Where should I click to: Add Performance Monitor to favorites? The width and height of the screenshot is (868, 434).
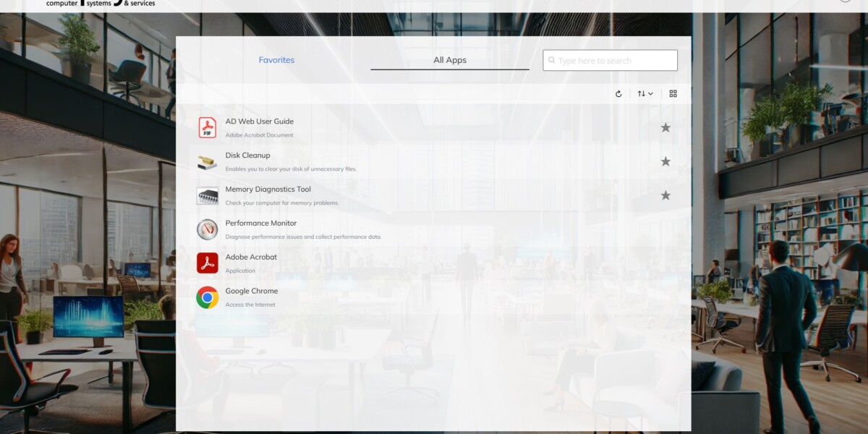665,229
